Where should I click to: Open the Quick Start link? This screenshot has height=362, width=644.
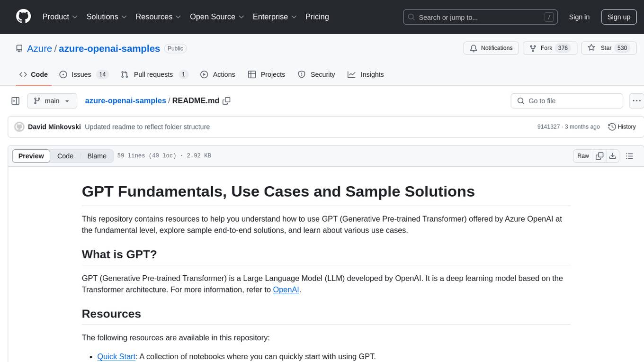116,356
